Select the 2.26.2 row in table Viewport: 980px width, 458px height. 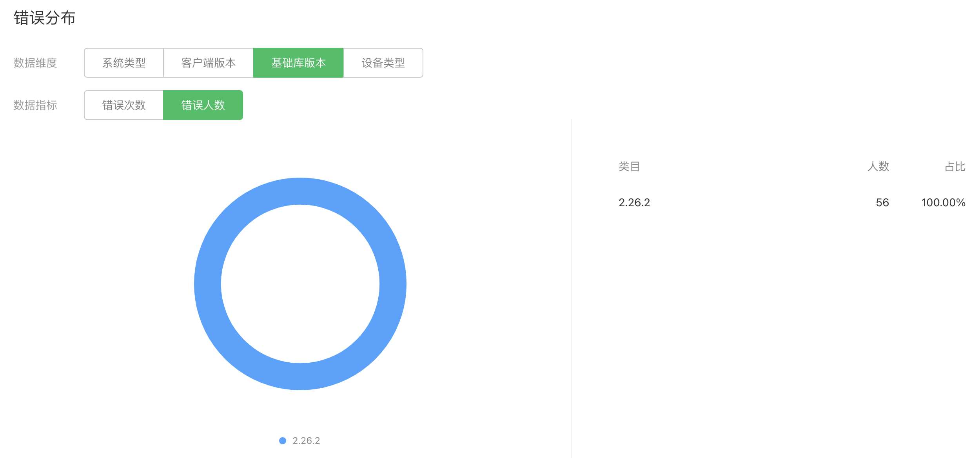pos(634,203)
